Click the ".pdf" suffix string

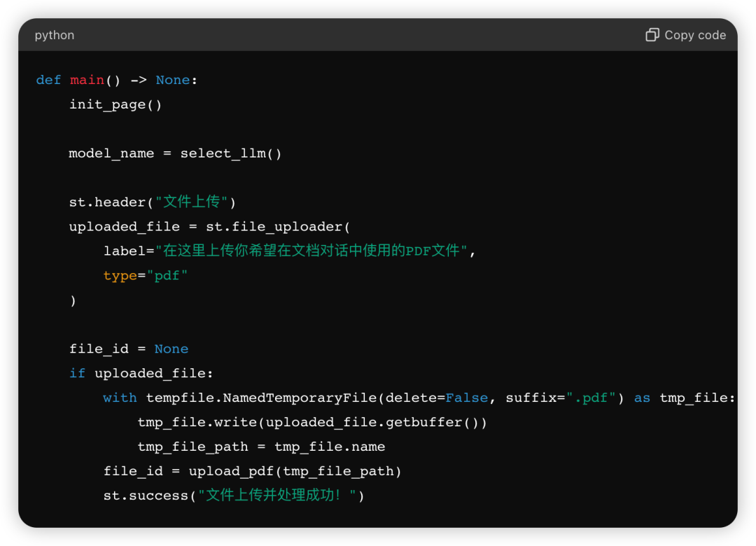point(591,398)
